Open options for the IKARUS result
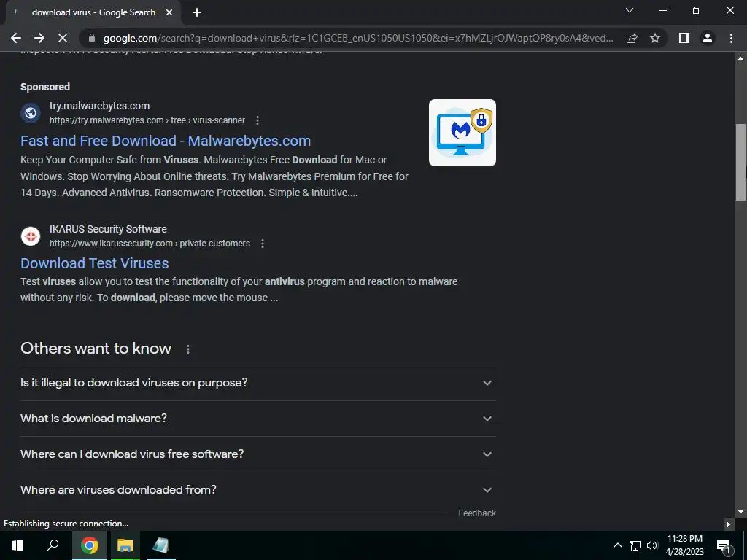 tap(263, 244)
